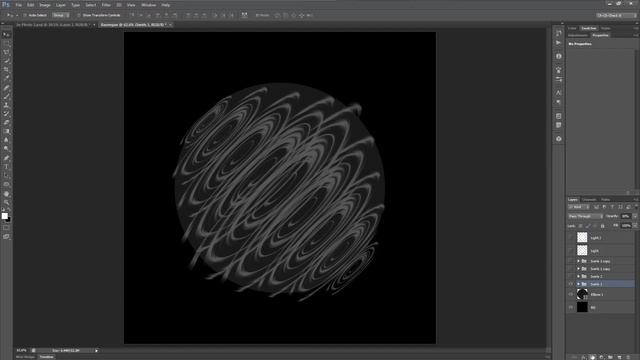Hide the Swirls 1 group via eye icon
Viewport: 640px width, 360px height.
tap(571, 284)
